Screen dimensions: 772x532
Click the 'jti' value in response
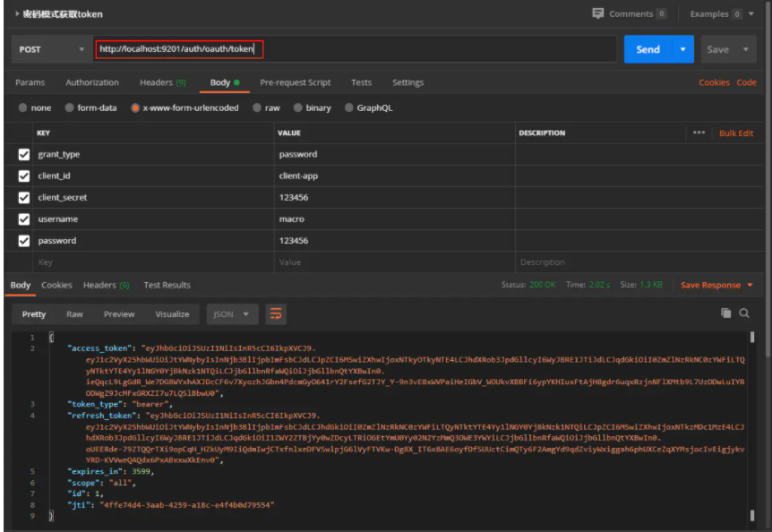click(x=187, y=505)
